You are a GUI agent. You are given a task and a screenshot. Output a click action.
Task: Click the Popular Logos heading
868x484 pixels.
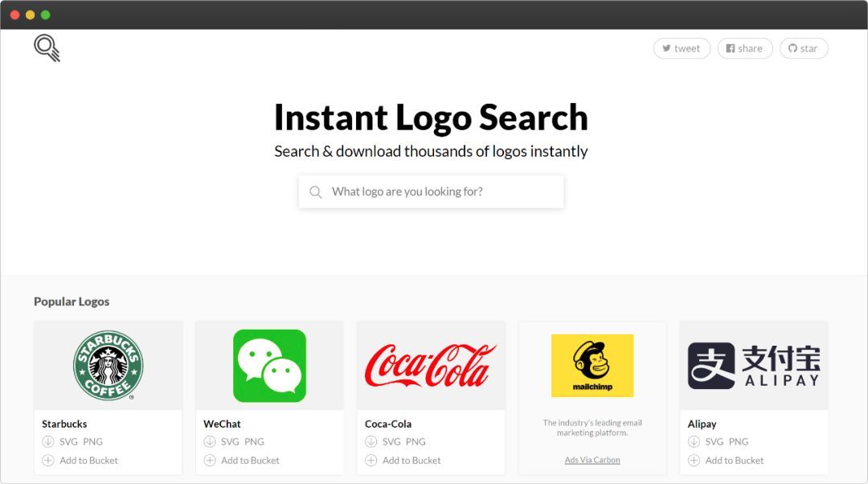click(72, 301)
